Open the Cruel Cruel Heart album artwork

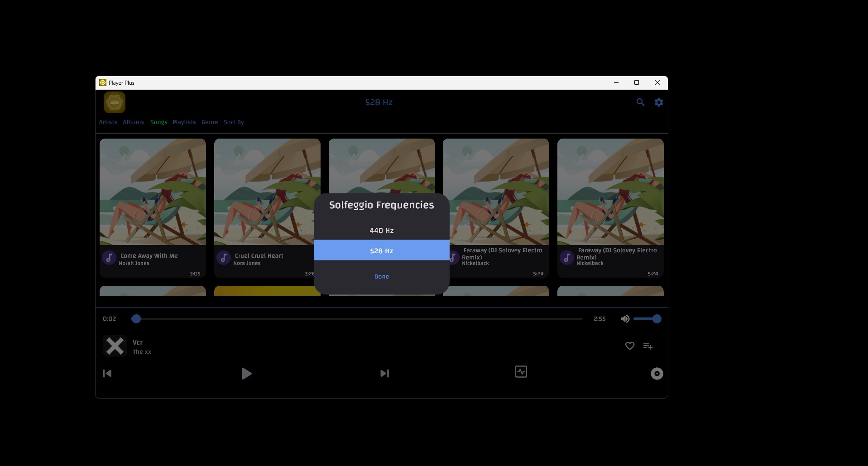(267, 192)
